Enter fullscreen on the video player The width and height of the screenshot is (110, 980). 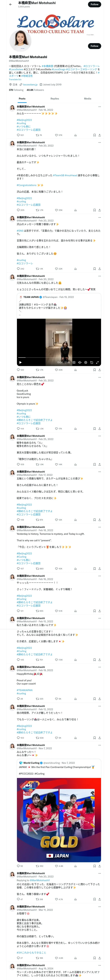pos(97,362)
